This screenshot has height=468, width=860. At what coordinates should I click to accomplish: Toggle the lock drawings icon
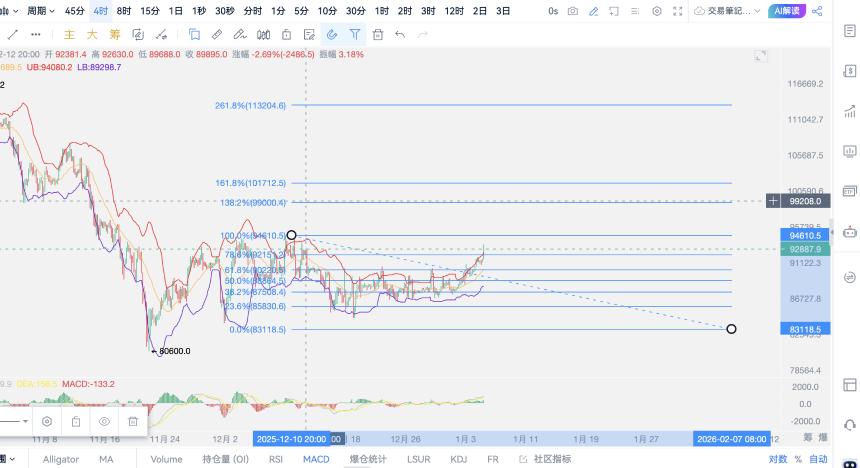click(286, 35)
